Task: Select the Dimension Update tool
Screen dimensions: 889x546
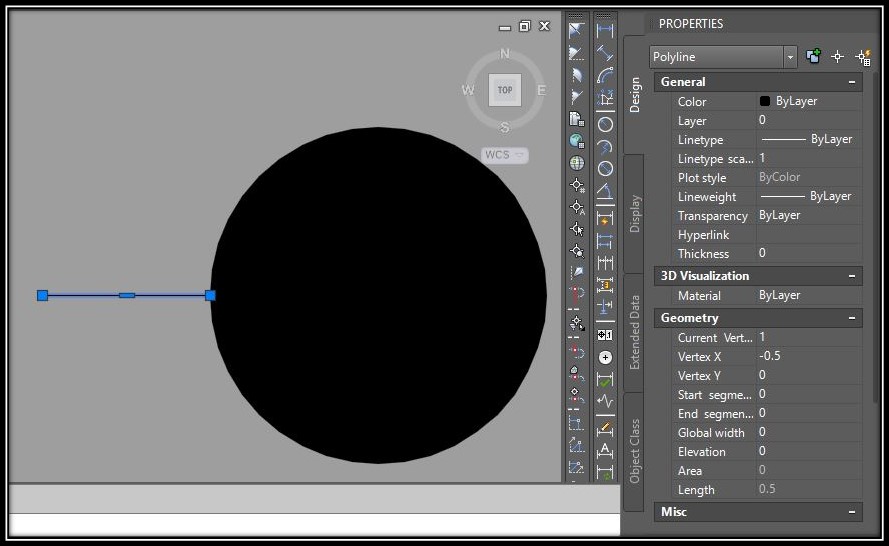Action: [605, 472]
